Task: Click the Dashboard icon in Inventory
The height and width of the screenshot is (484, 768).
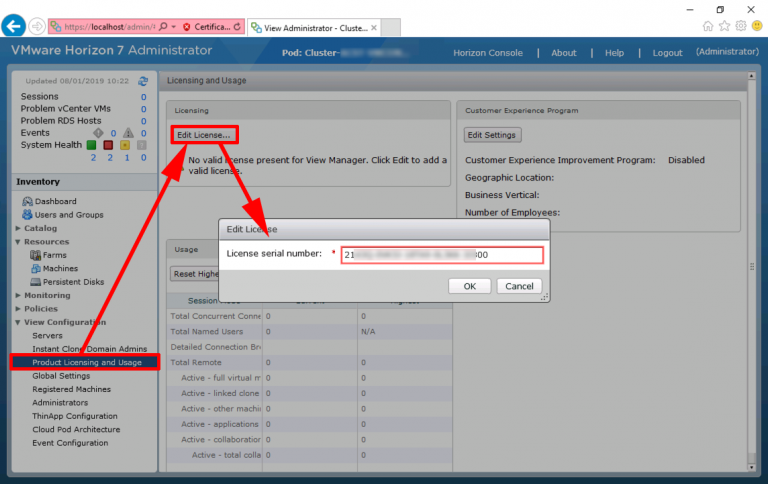Action: click(27, 201)
